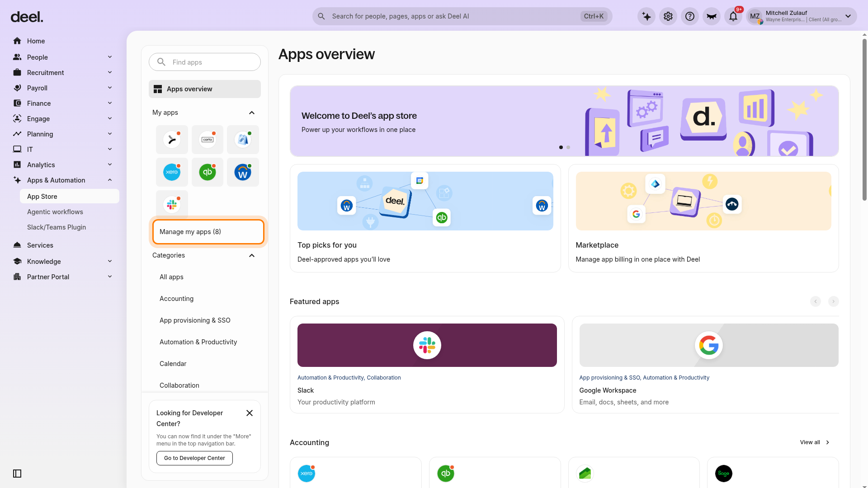Open the Workday app tile in My apps
The image size is (868, 488).
pyautogui.click(x=243, y=172)
